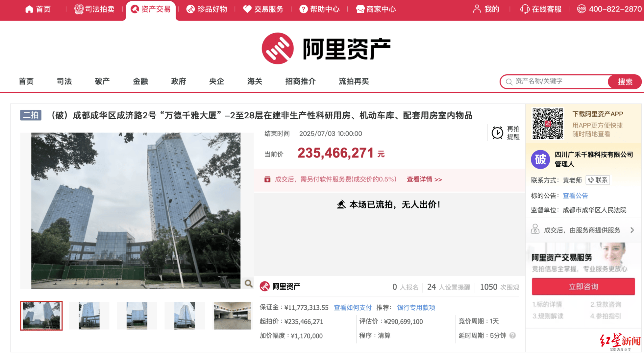Open the 金融 category

[x=140, y=81]
